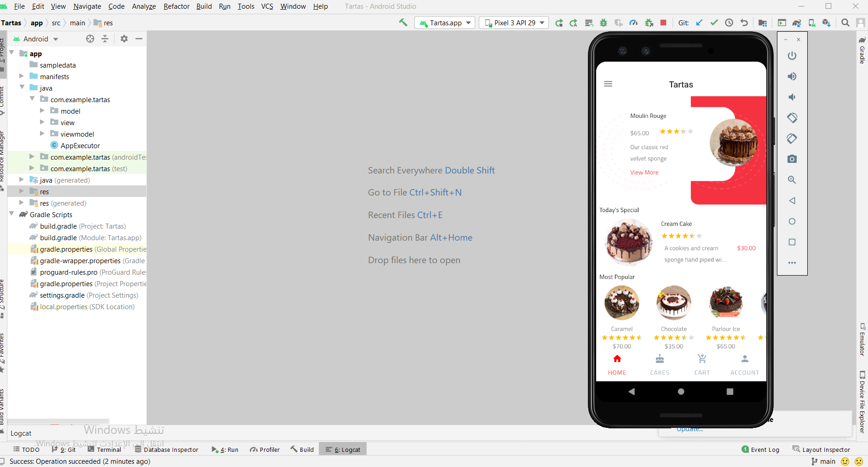The image size is (868, 467).
Task: Open emulator extended controls (three dots)
Action: point(792,263)
